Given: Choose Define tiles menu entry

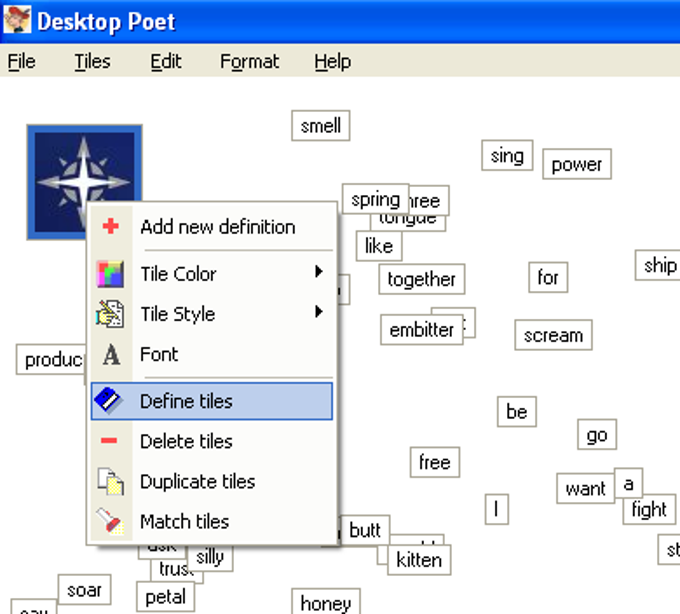Looking at the screenshot, I should tap(212, 401).
